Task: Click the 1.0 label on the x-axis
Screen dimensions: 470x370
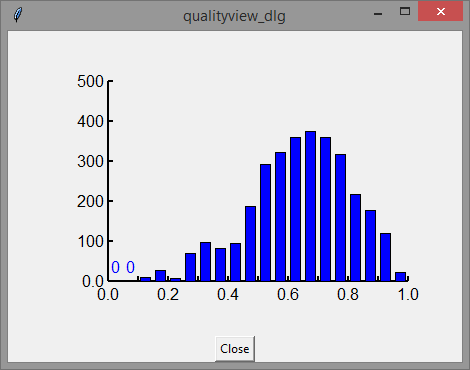Action: (408, 294)
